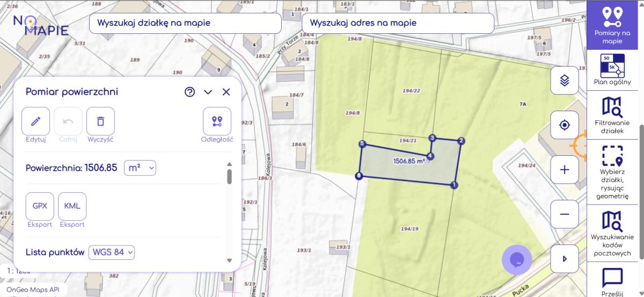Viewport: 644px width, 297px height.
Task: Click polygon vertex point 6
Action: [x=358, y=176]
